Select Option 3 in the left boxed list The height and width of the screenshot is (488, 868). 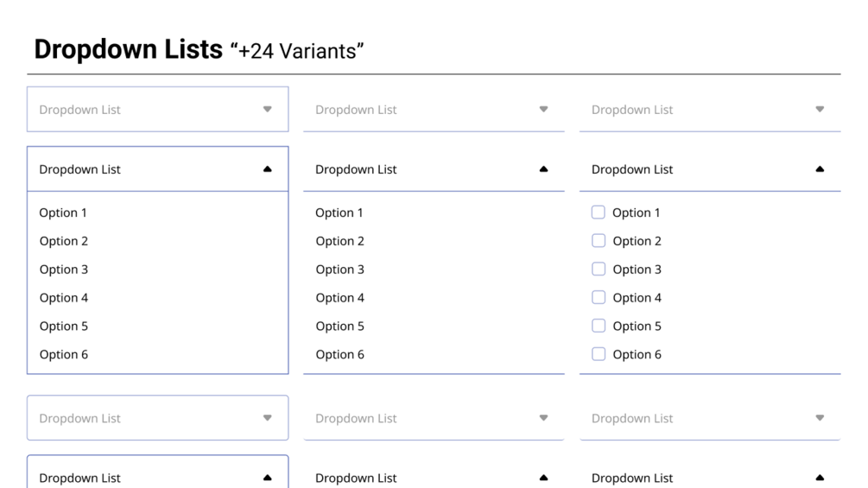click(64, 269)
